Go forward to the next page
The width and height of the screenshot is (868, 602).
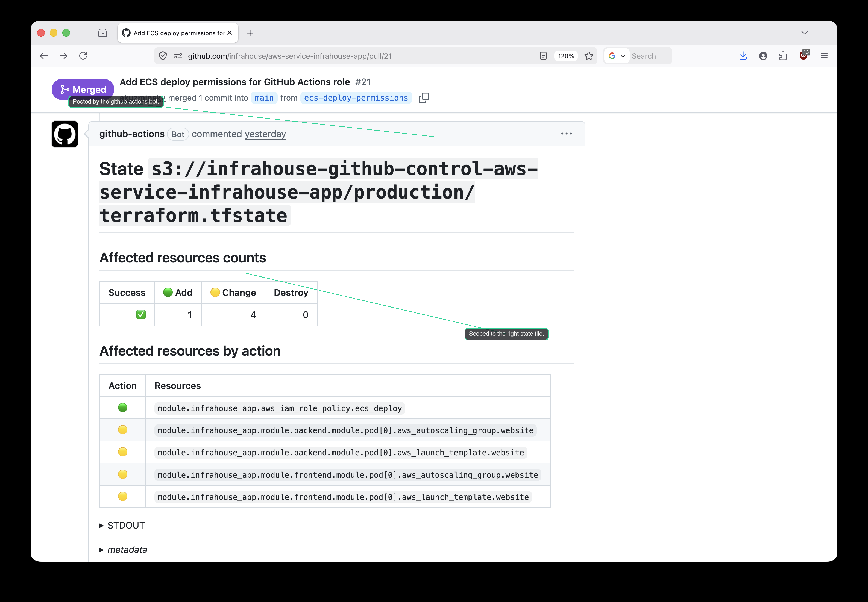[x=63, y=56]
